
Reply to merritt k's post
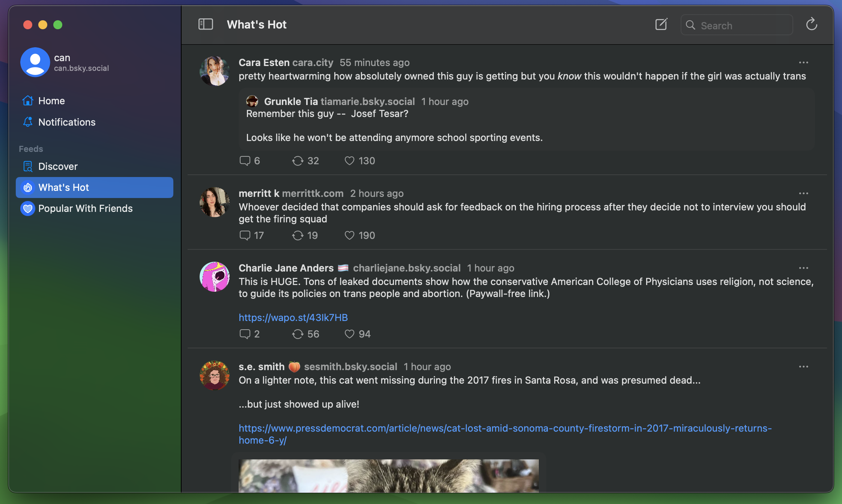click(x=245, y=235)
